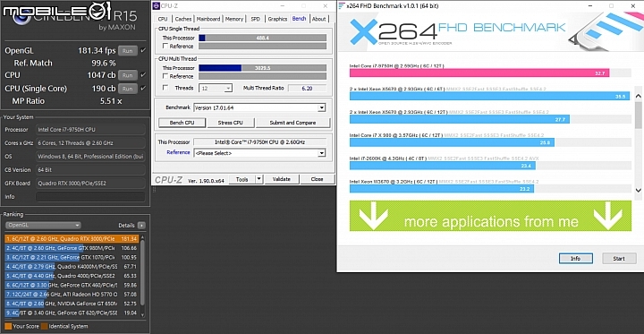Click the Core i7 X 980 result bar

452,142
